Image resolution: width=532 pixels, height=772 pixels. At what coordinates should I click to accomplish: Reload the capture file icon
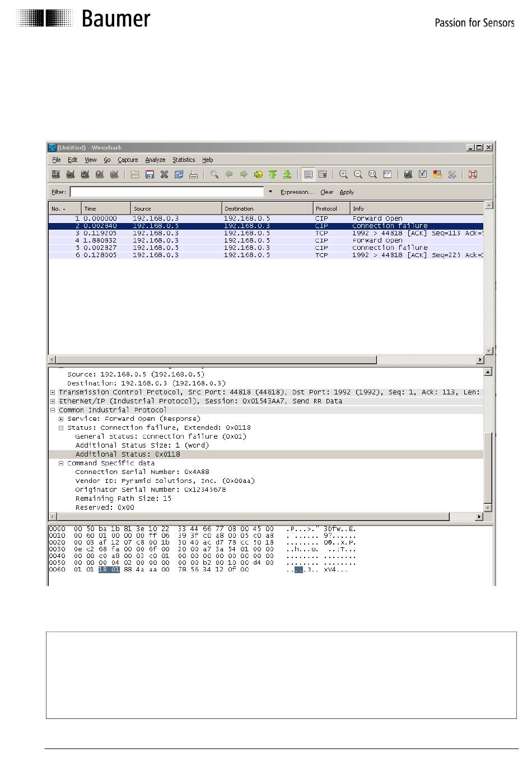(x=179, y=174)
